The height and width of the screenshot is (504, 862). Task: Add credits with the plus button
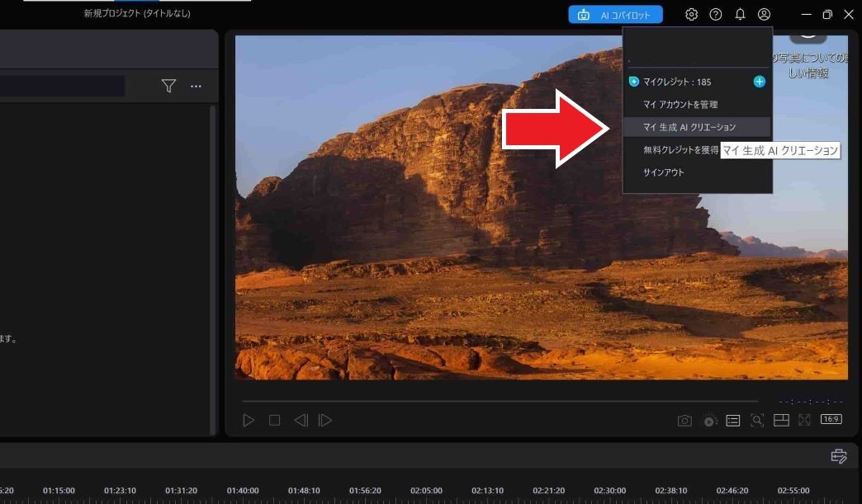point(759,82)
